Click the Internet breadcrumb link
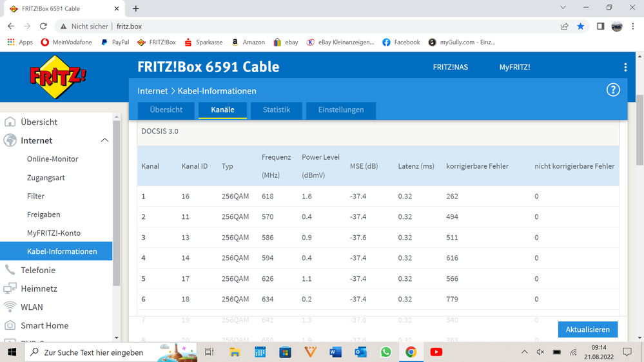The height and width of the screenshot is (362, 644). (152, 91)
